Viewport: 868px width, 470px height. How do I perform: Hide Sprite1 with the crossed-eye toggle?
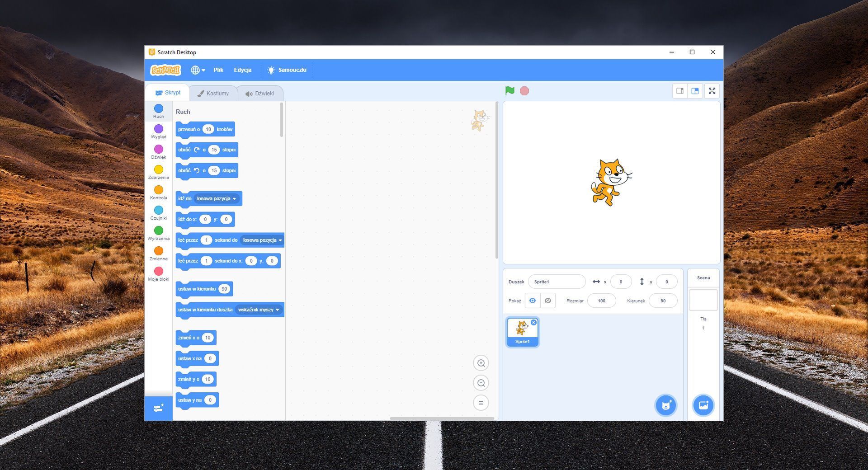(548, 300)
